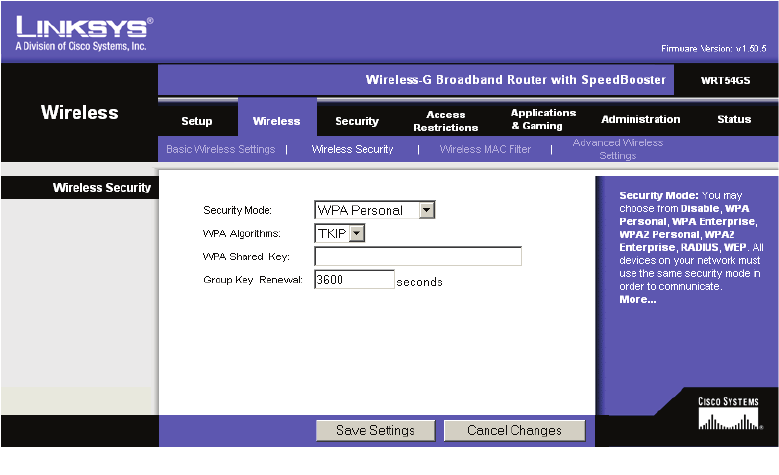
Task: Click the Firmware Version v1.50.5 text
Action: (713, 49)
